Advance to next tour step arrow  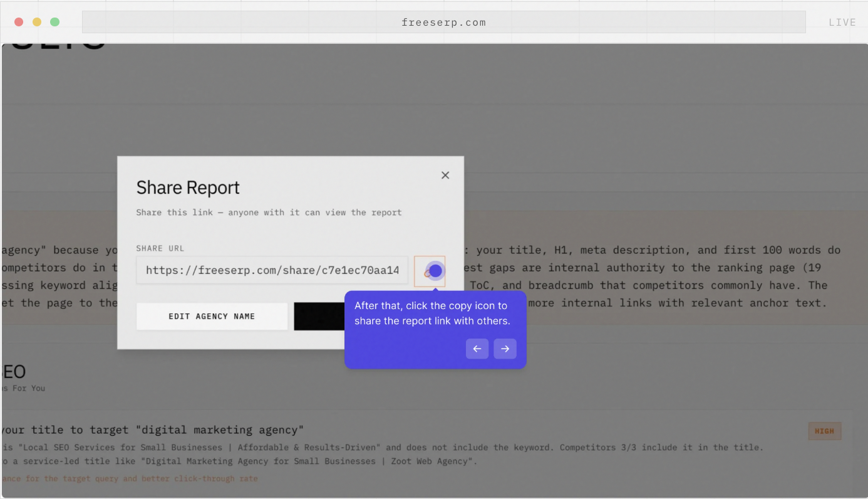click(505, 349)
